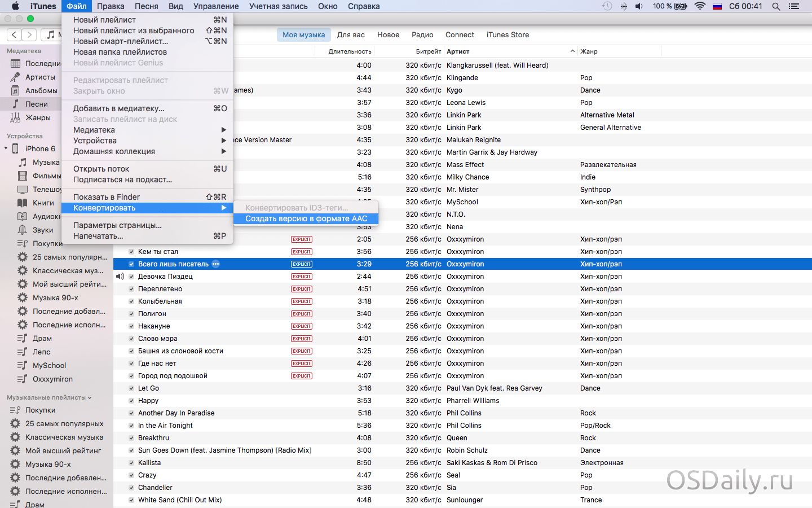Collapse the Музыкальные плейлисты section

[90, 397]
